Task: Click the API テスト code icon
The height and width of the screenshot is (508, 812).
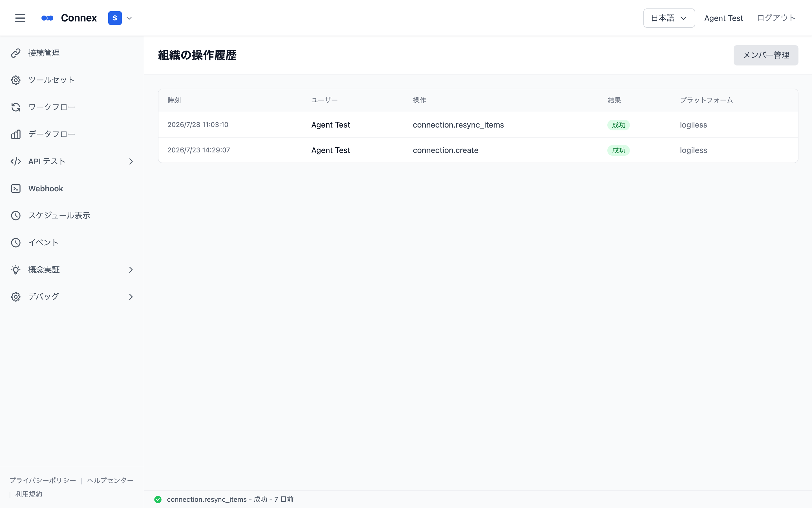Action: [x=16, y=162]
